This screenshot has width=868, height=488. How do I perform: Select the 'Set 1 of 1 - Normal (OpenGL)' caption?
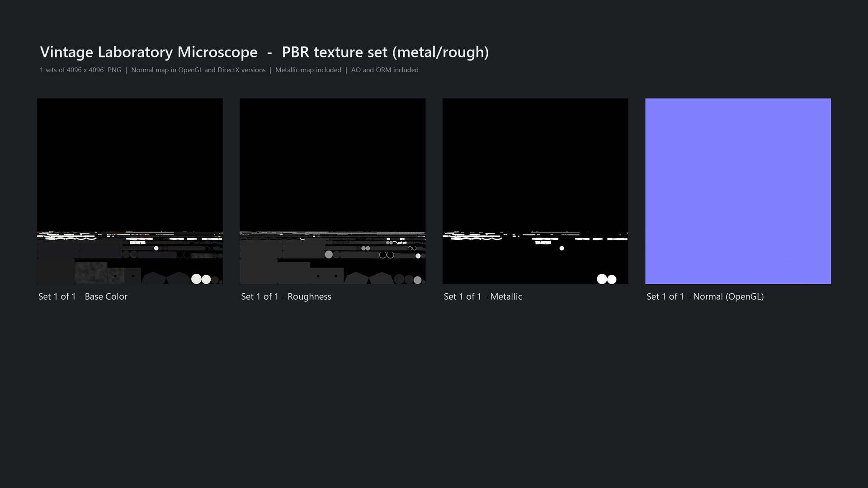point(705,296)
